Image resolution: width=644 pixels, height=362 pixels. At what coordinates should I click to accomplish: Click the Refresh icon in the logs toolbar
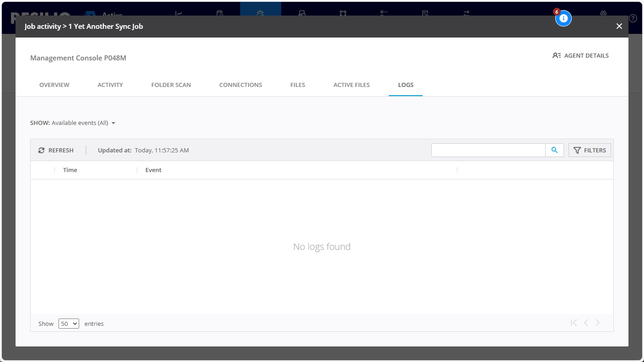tap(42, 150)
